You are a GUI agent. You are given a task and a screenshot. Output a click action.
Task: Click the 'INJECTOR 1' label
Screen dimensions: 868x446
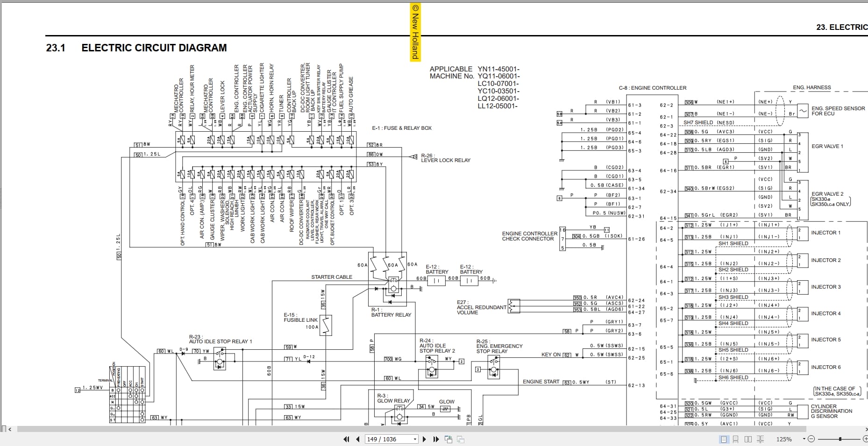[x=825, y=233]
